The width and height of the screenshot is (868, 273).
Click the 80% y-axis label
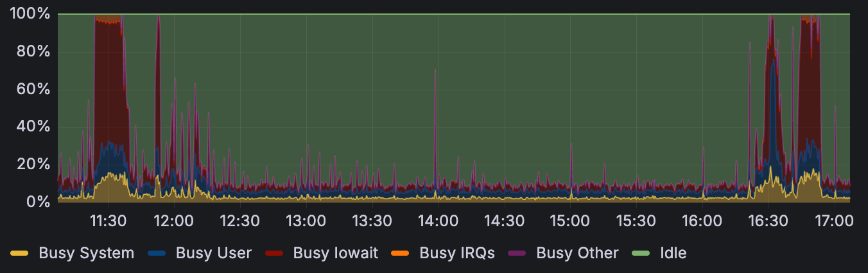33,51
